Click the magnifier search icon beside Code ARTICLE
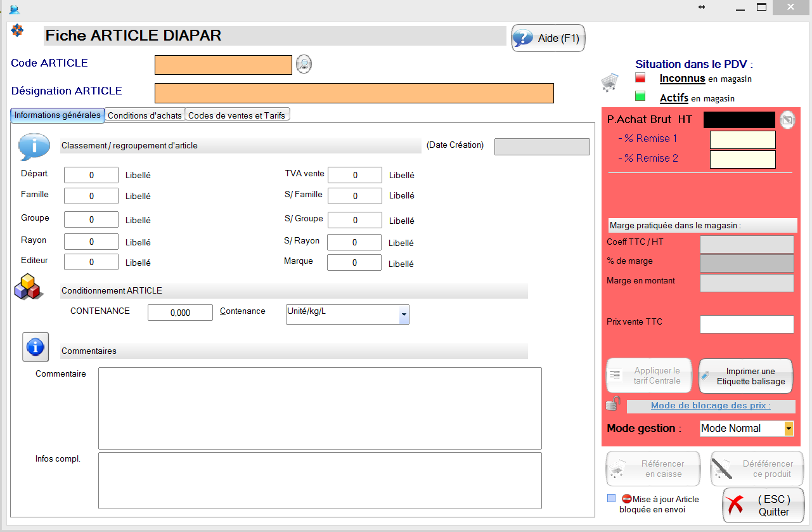This screenshot has width=812, height=532. pos(304,64)
